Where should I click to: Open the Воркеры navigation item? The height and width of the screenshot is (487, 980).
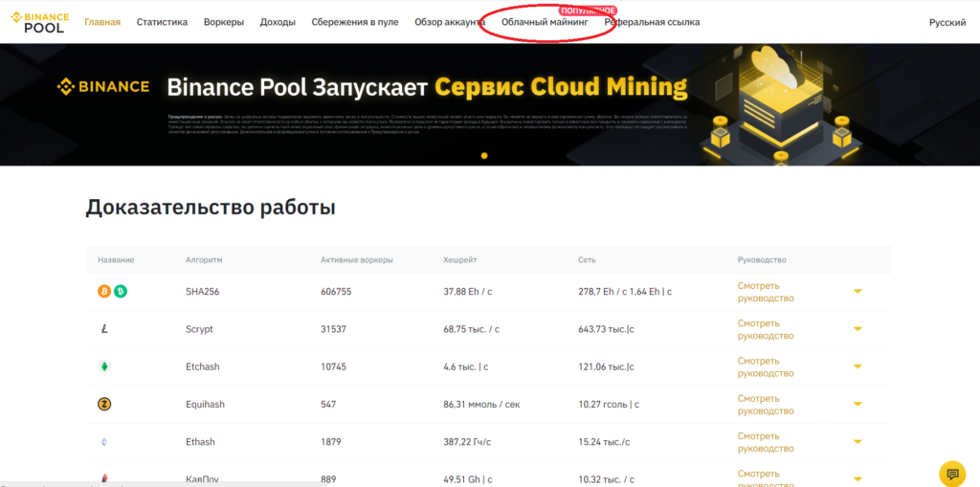[224, 22]
